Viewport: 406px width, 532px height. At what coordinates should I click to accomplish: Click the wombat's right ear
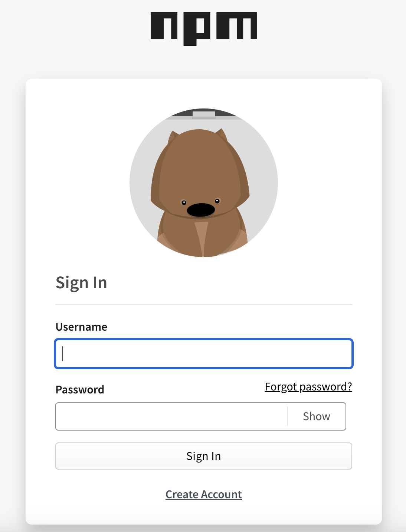click(x=222, y=135)
